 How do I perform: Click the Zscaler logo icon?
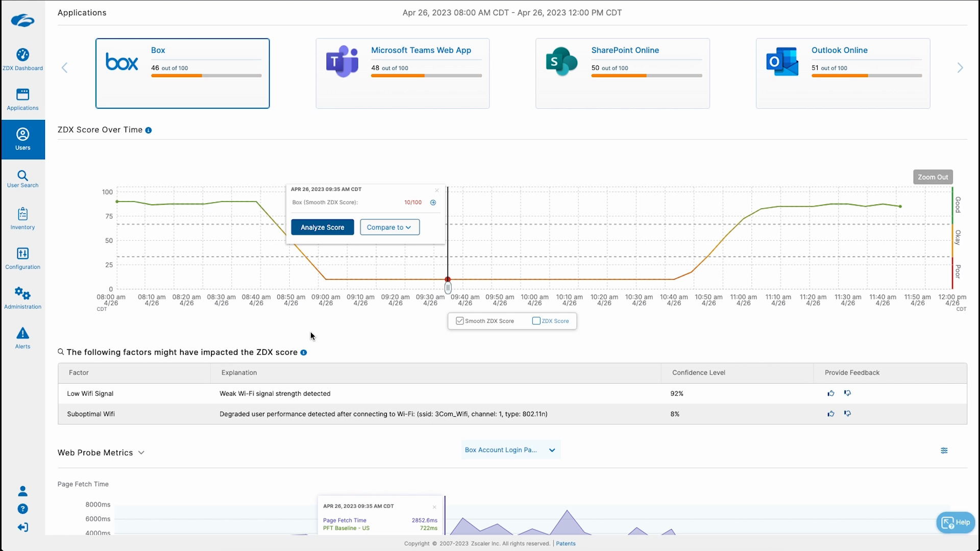click(x=22, y=21)
